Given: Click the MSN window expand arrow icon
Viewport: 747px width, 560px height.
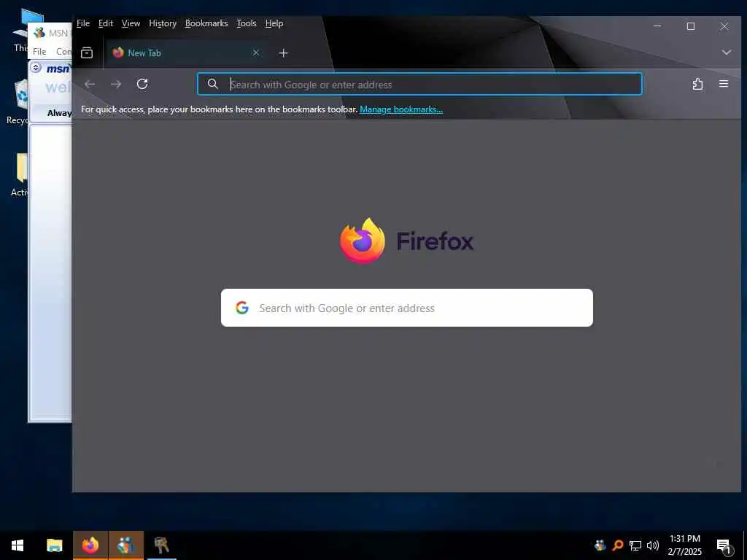Looking at the screenshot, I should point(36,68).
